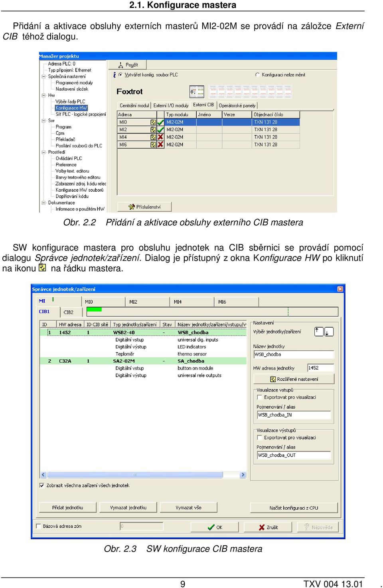The height and width of the screenshot is (588, 383).
Task: Toggle 'Exportovat pro visualizaci' under Visualizace vstupů
Action: point(260,397)
